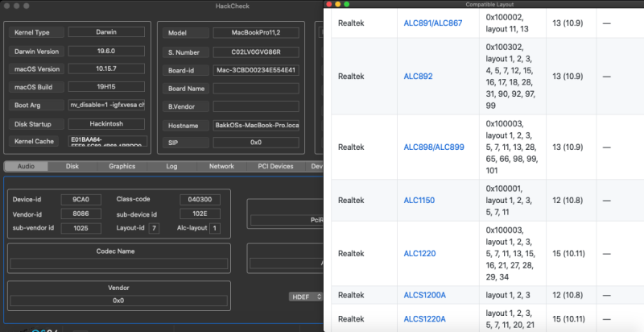This screenshot has height=332, width=644.
Task: Follow the ALCS1200A link
Action: [425, 295]
